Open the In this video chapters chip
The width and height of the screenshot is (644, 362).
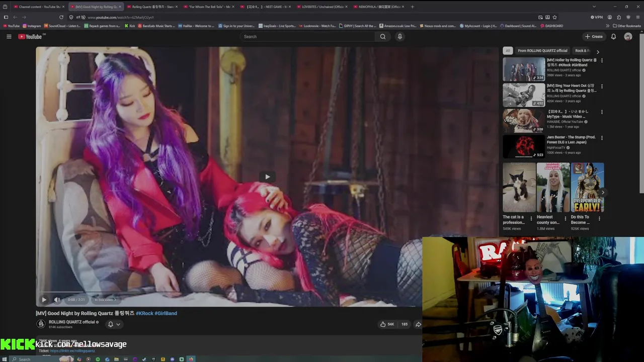(105, 300)
